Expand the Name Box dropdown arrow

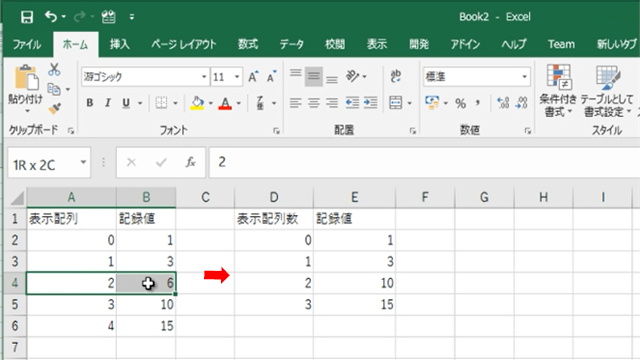83,162
